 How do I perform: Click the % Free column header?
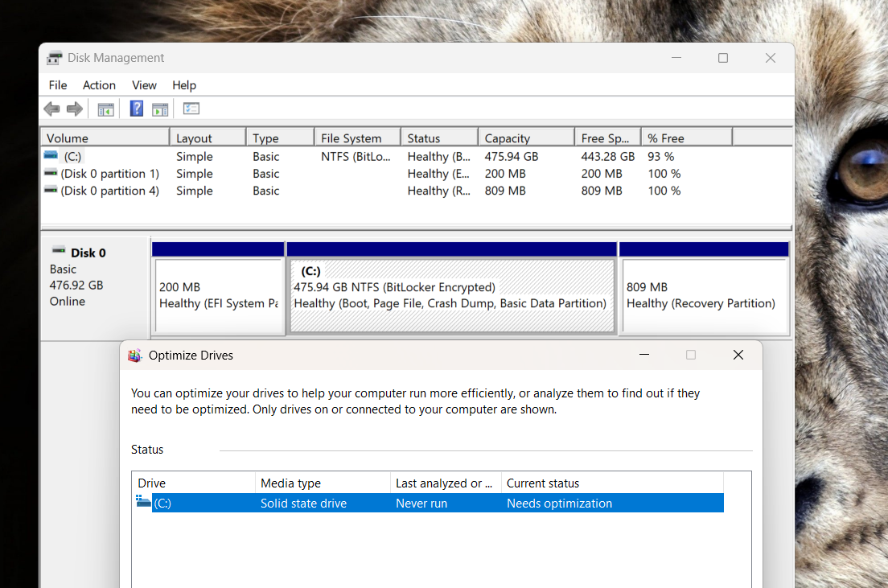687,138
